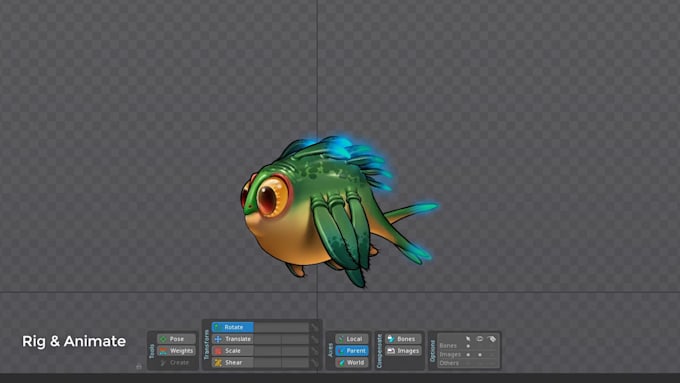Switch axes to Local
Viewport: 680px width, 383px height.
352,339
